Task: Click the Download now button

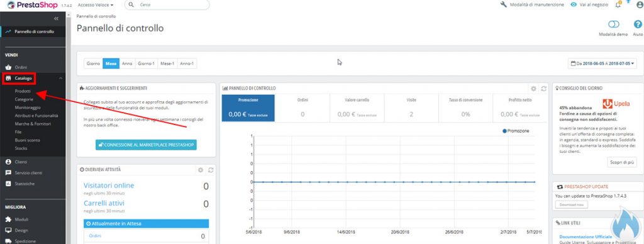Action: (571, 204)
